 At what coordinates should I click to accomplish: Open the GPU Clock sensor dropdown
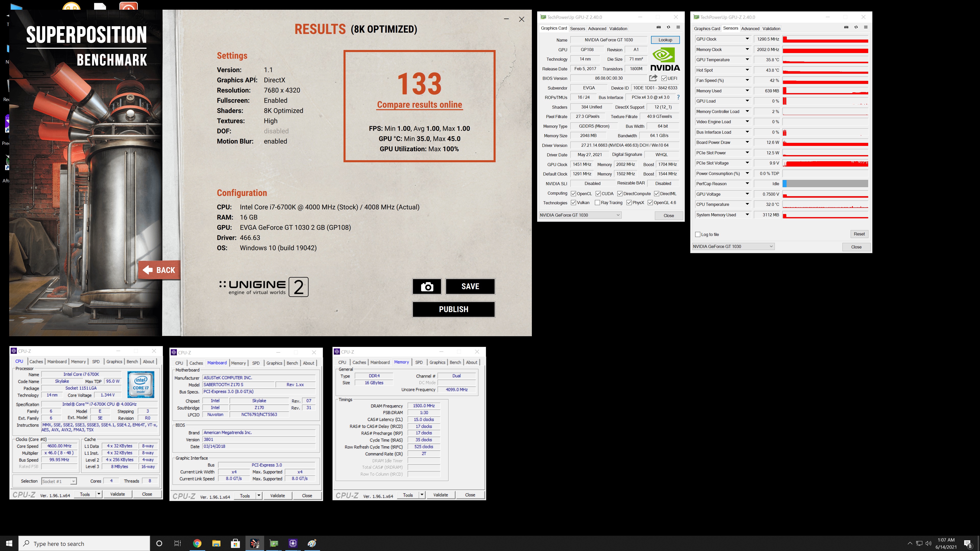point(747,39)
